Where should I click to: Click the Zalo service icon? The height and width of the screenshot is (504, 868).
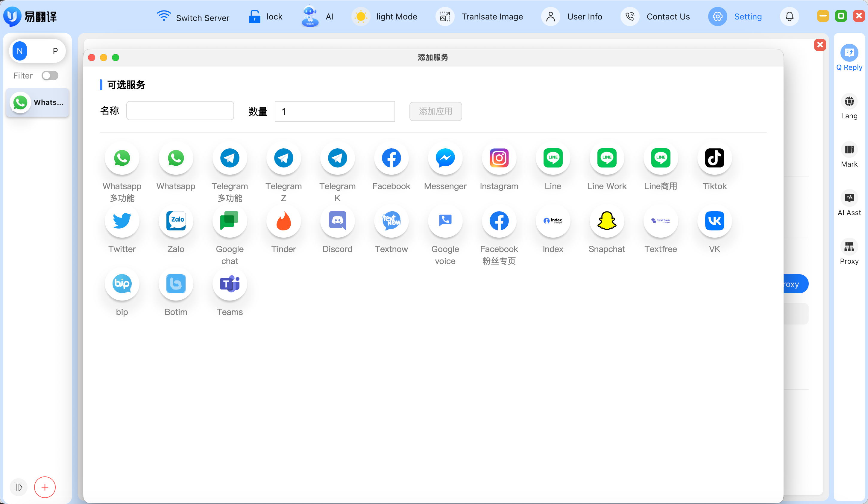pyautogui.click(x=176, y=221)
